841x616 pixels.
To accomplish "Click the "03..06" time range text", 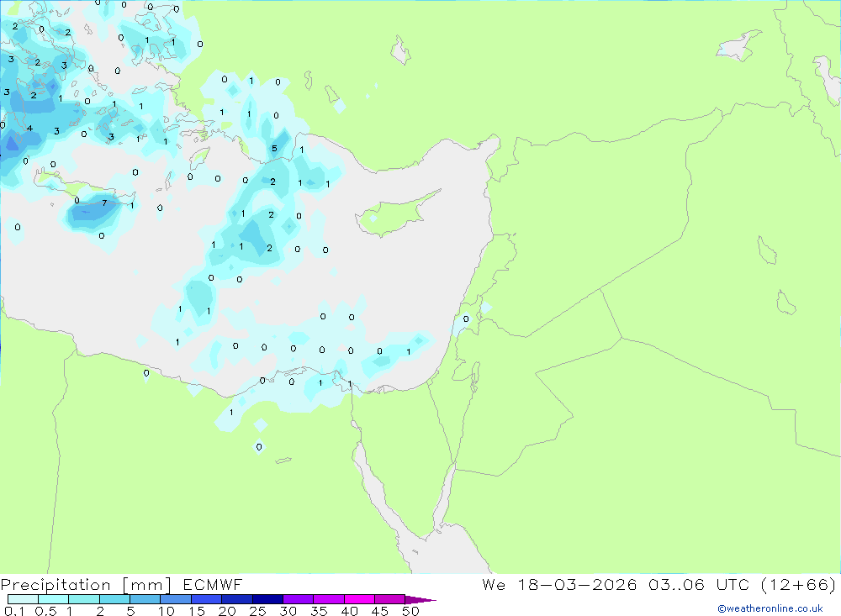I will click(676, 584).
